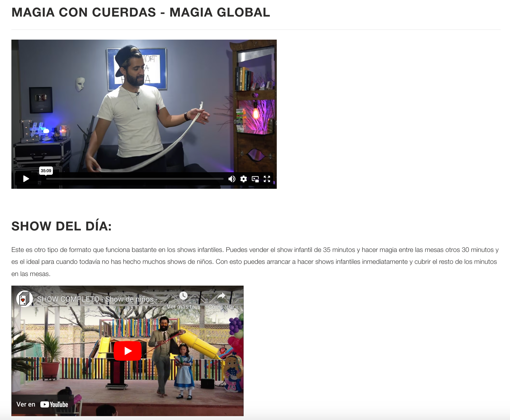The image size is (510, 420).
Task: Seek using the video progress bar
Action: click(135, 178)
